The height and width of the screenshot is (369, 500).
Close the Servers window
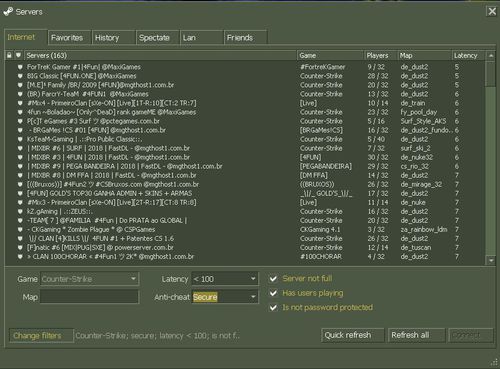(492, 11)
